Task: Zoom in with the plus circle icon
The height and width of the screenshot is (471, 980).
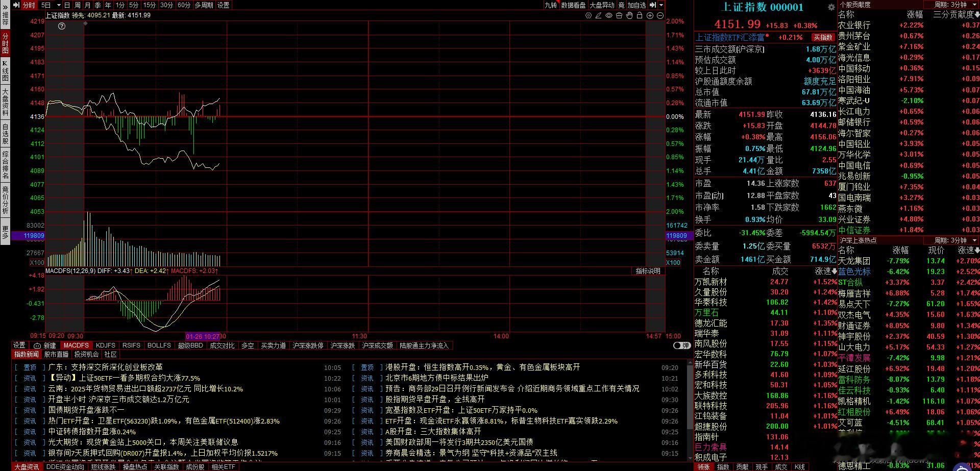Action: click(650, 16)
